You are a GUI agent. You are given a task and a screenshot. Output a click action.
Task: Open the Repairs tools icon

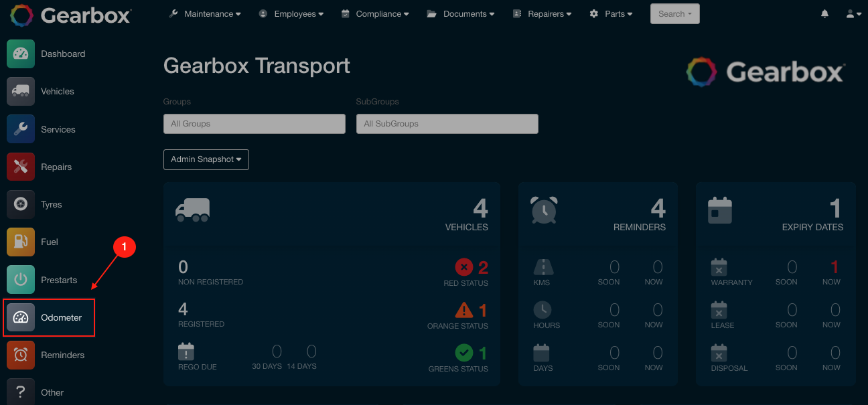21,167
